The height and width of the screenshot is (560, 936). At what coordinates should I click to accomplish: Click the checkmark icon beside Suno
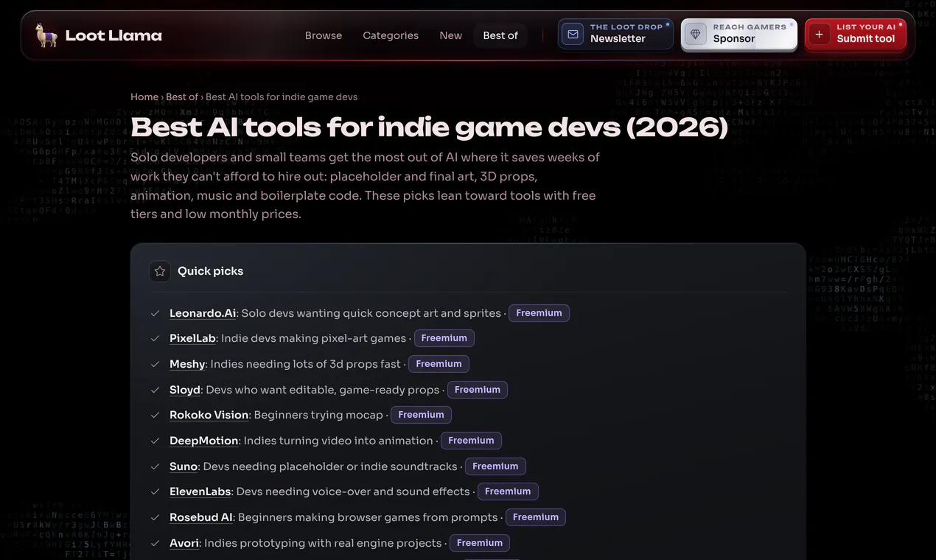pos(156,466)
